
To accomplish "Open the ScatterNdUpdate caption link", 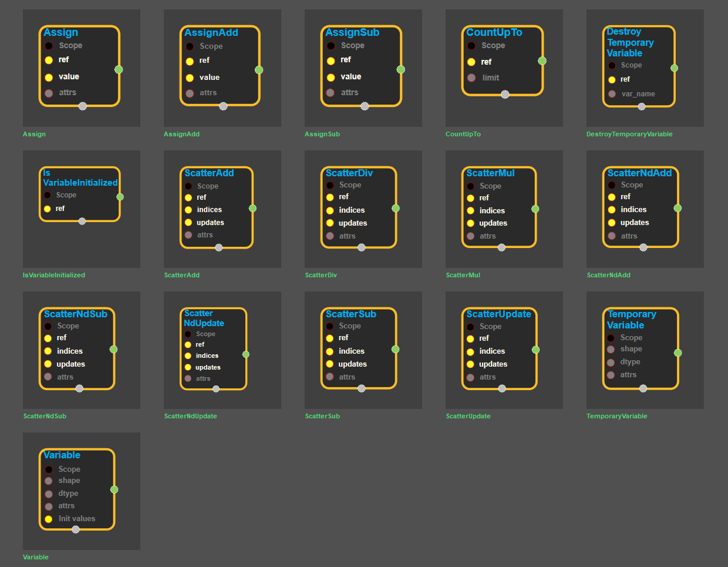I will click(x=190, y=416).
